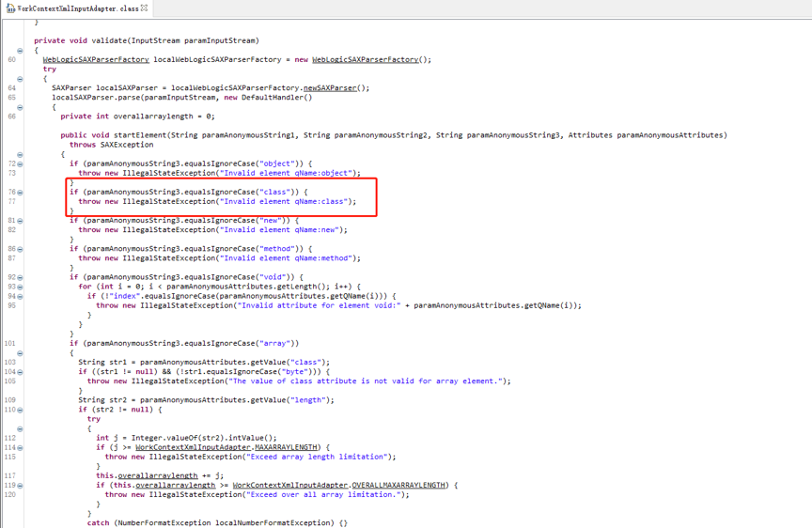Collapse the fold marker just above line 103
Screen dimensions: 812x528
coord(20,353)
